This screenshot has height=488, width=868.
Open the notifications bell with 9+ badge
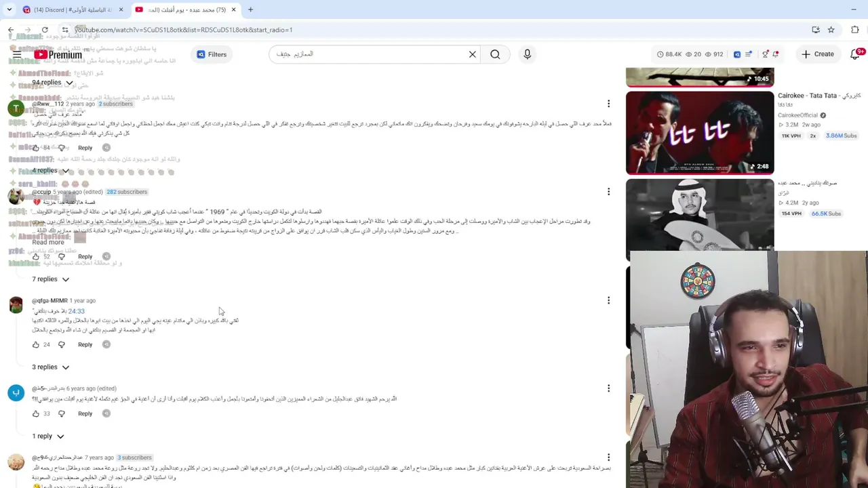(855, 54)
